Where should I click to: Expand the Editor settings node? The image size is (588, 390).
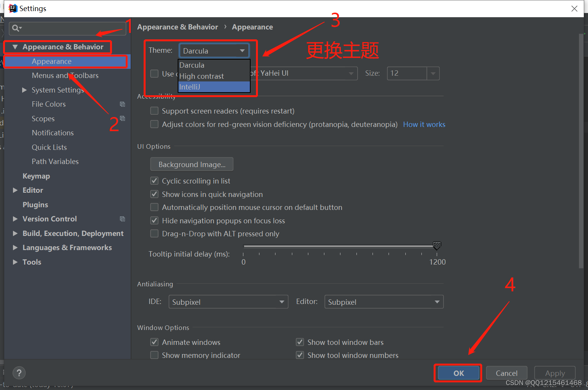[15, 190]
